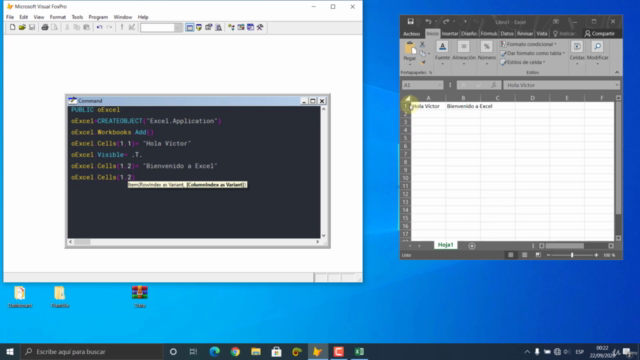Click the Copy Format brush icon in Excel
This screenshot has height=360, width=640.
click(x=423, y=62)
